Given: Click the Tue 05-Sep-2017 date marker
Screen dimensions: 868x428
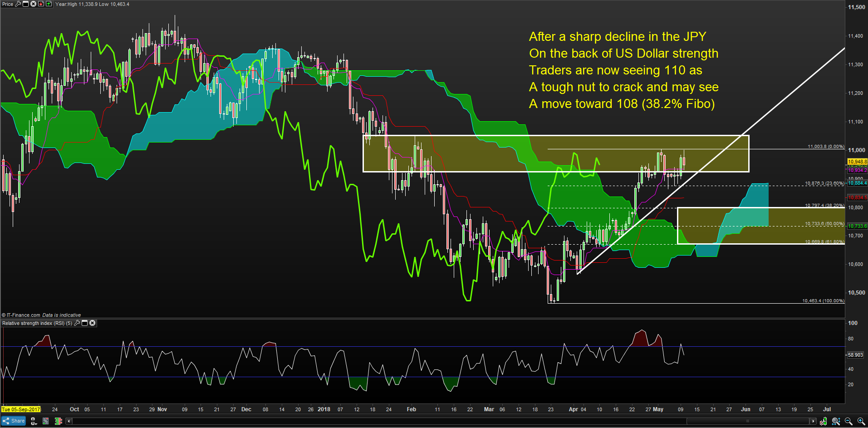Looking at the screenshot, I should (x=21, y=409).
